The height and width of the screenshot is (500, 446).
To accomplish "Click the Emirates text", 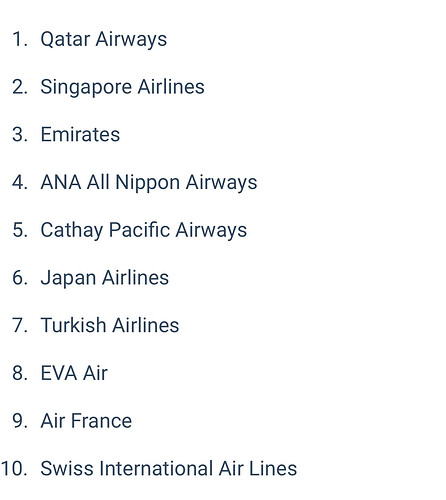I will pyautogui.click(x=80, y=135).
